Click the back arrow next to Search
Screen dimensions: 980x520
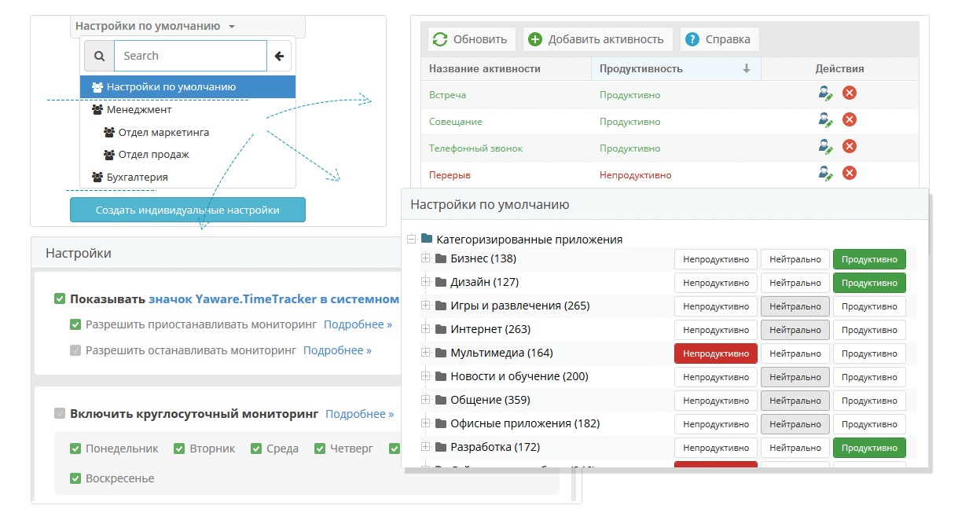tap(279, 57)
